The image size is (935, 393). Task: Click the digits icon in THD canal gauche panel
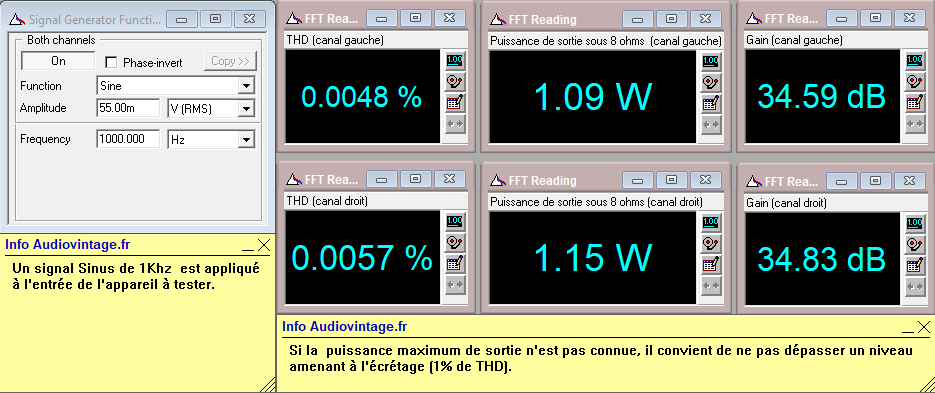[454, 60]
